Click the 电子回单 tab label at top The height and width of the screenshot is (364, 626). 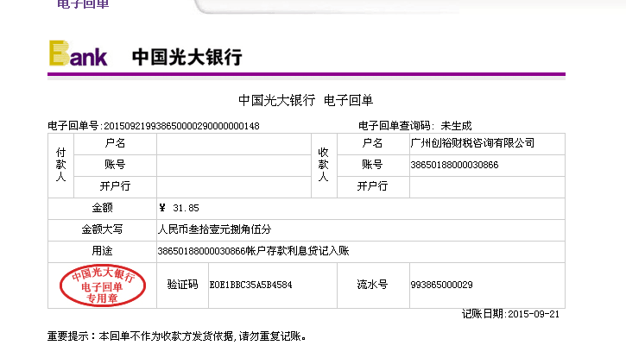(83, 4)
